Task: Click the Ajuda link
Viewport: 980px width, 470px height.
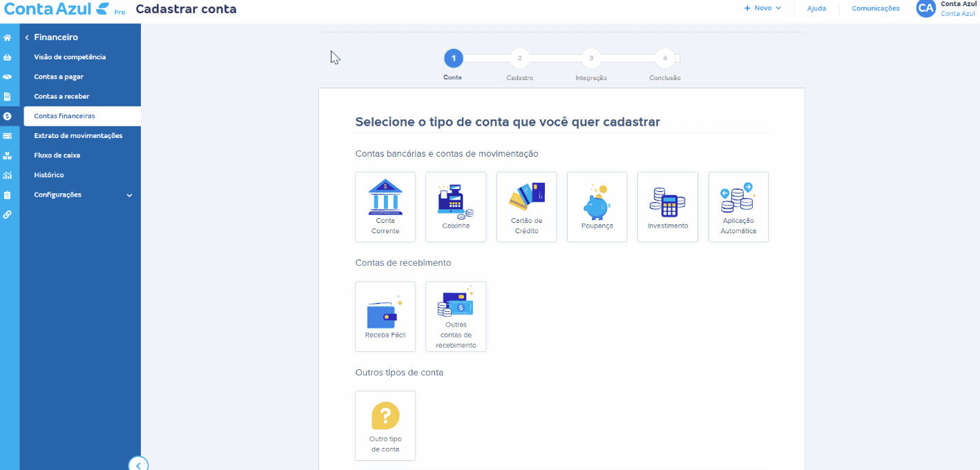Action: point(816,8)
